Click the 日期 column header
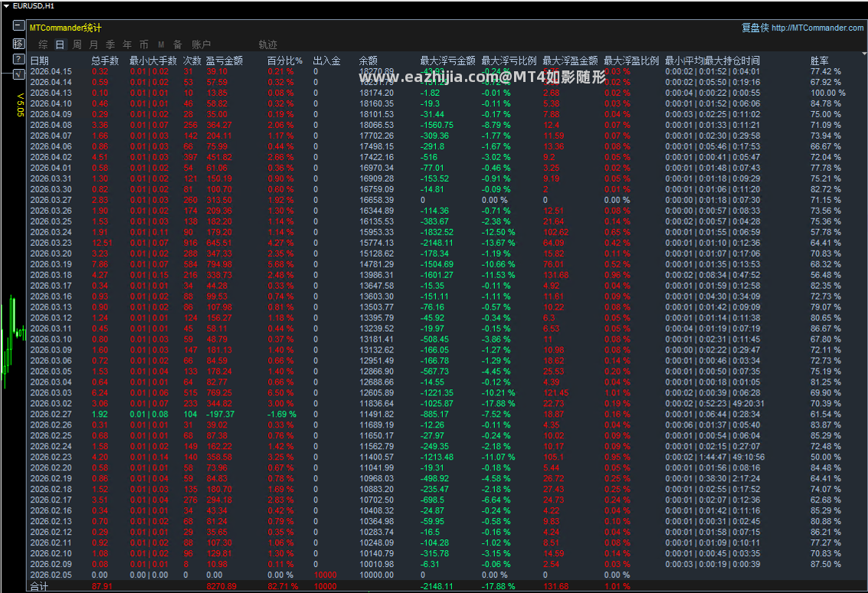Screen dimensions: 868x593 tap(39, 61)
